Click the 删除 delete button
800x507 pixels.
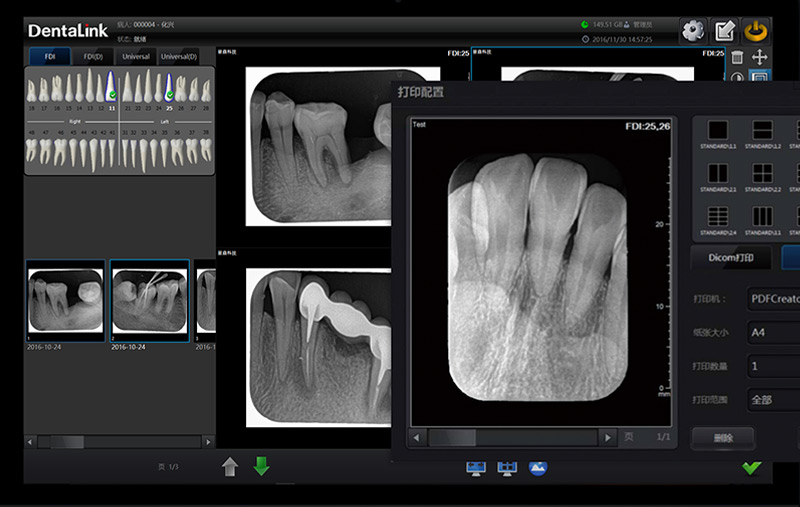point(723,437)
